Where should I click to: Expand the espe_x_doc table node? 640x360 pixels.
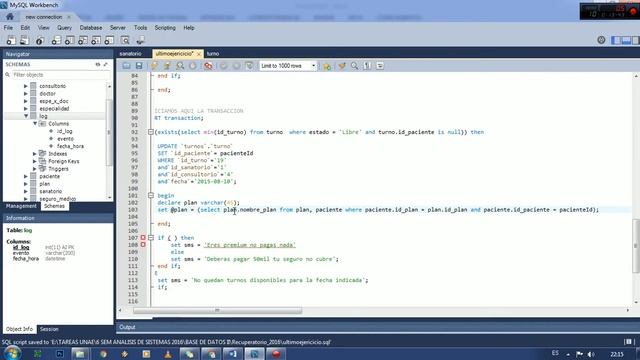point(26,101)
